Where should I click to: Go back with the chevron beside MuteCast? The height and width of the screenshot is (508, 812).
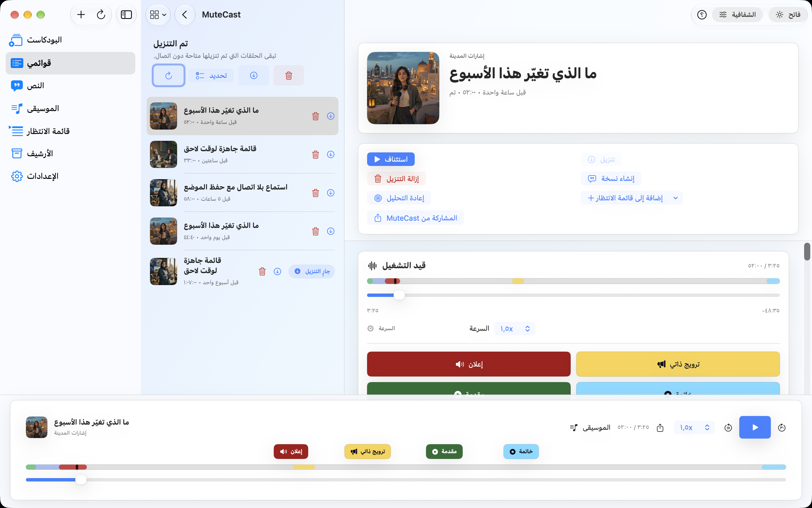[185, 15]
